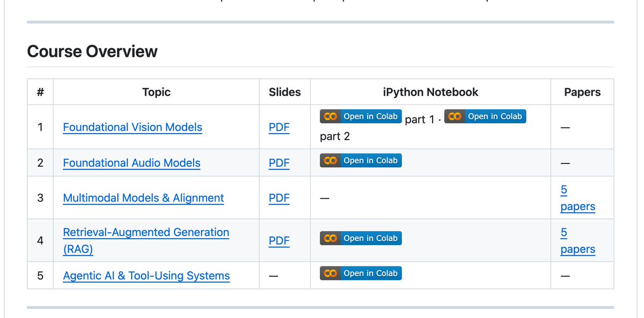
Task: Open Colab badge for Vision Models part 2
Action: coord(485,116)
